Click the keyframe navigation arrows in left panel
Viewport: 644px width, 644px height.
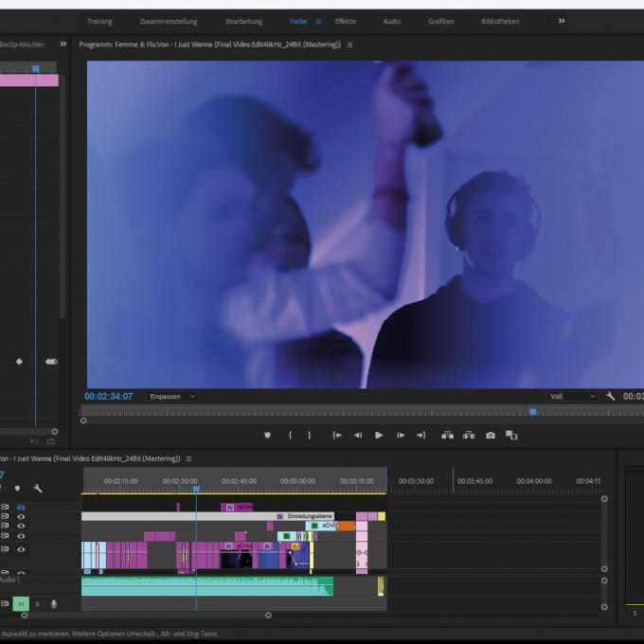(51, 362)
